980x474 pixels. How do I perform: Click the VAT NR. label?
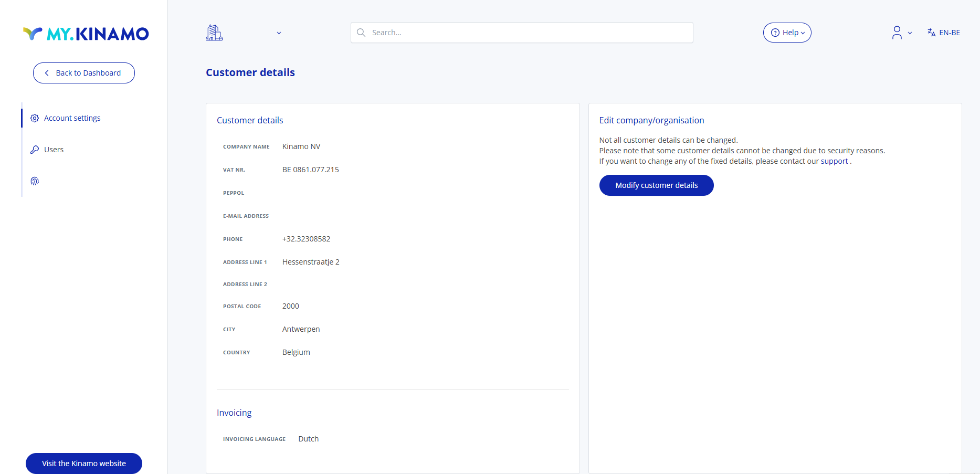234,170
